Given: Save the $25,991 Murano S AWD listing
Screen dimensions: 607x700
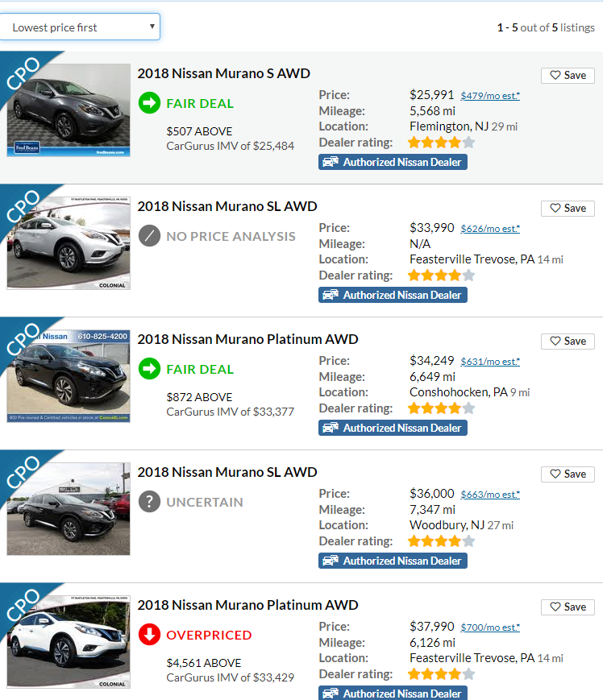Looking at the screenshot, I should [568, 76].
